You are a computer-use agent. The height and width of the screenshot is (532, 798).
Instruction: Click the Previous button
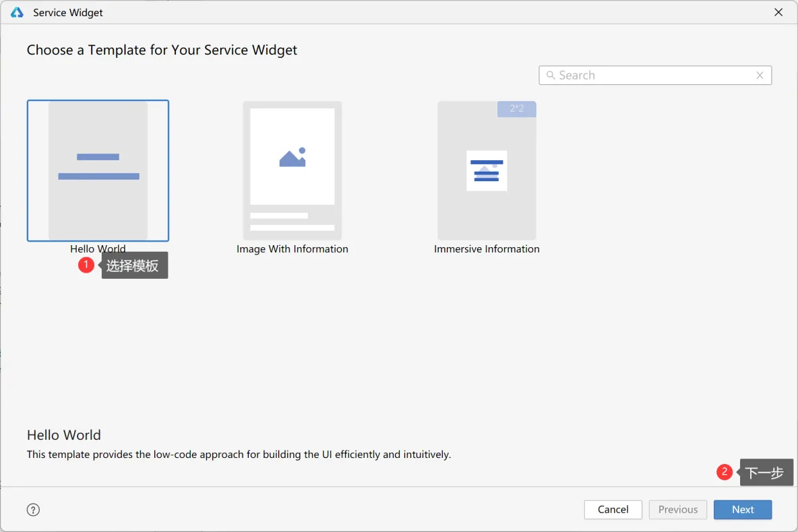(x=678, y=510)
